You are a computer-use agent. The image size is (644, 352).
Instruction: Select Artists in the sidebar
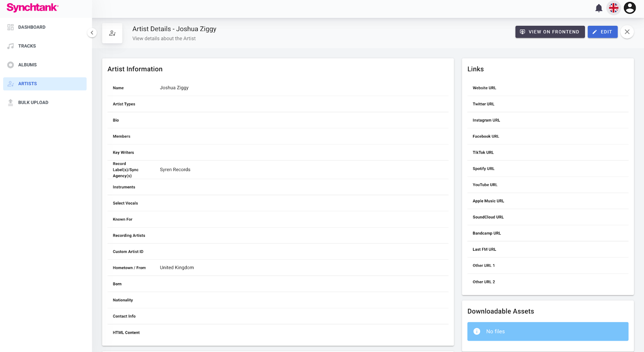pyautogui.click(x=27, y=84)
